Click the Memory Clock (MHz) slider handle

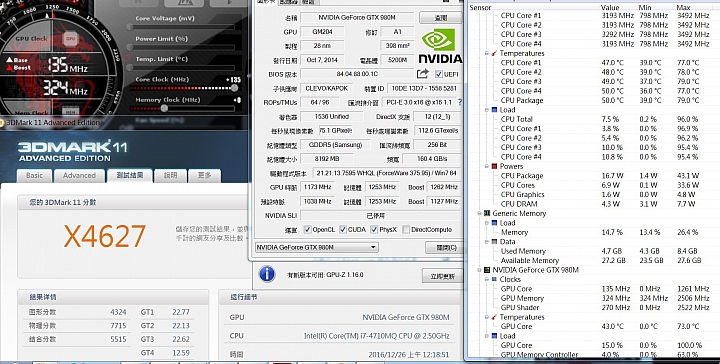(x=164, y=108)
